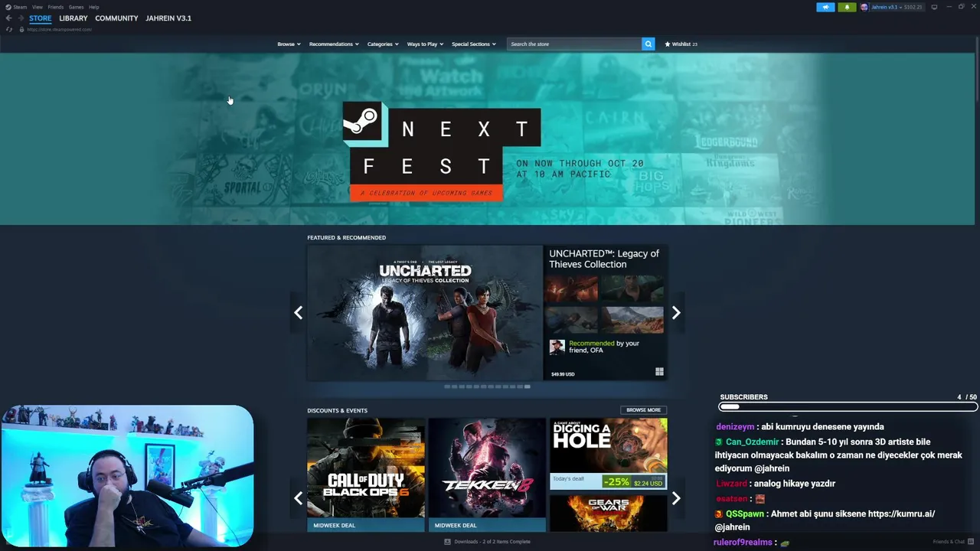The width and height of the screenshot is (980, 551).
Task: Open the JAHREIN V3.1 profile tab
Action: (168, 18)
